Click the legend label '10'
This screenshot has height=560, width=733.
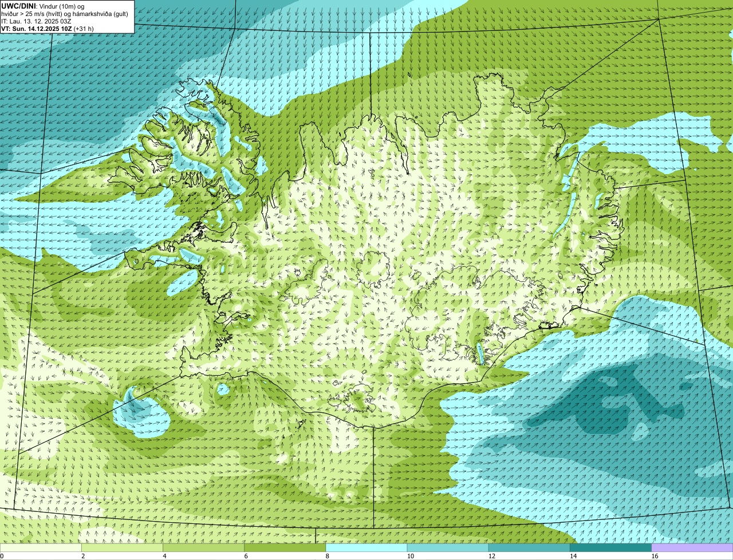click(x=411, y=556)
